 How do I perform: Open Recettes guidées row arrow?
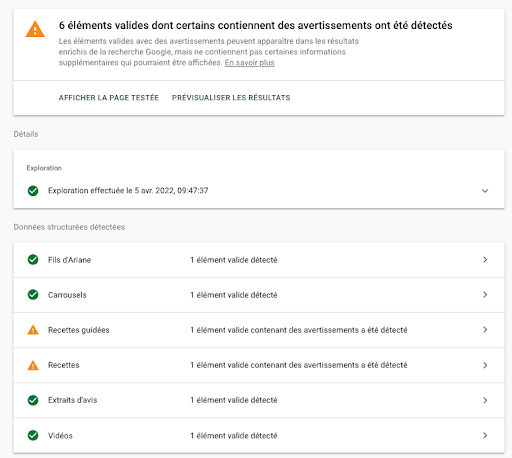point(485,330)
